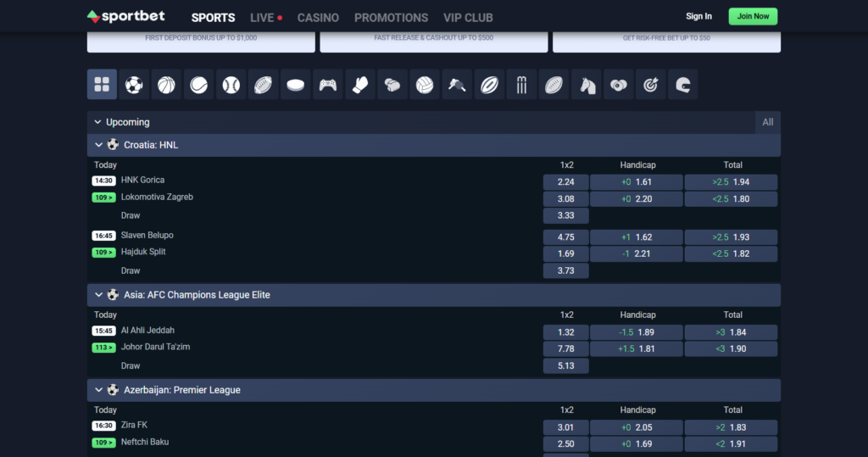The height and width of the screenshot is (457, 868).
Task: Collapse Asia: AFC Champions League Elite
Action: 98,295
